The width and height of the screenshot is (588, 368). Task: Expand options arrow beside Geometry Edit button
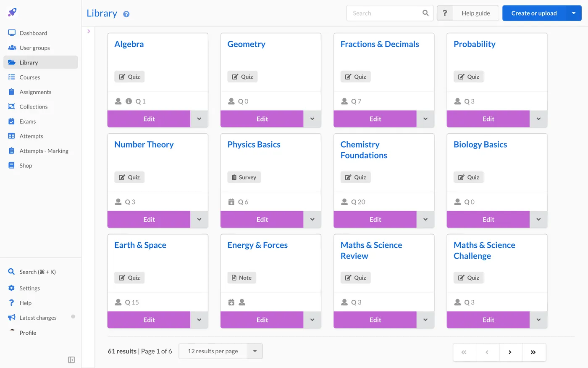pos(312,119)
